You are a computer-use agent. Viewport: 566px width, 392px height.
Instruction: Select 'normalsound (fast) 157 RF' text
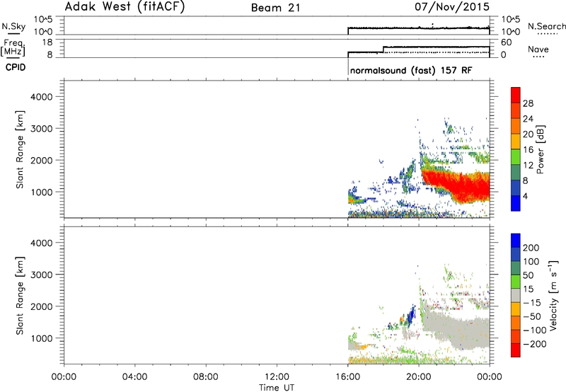411,70
